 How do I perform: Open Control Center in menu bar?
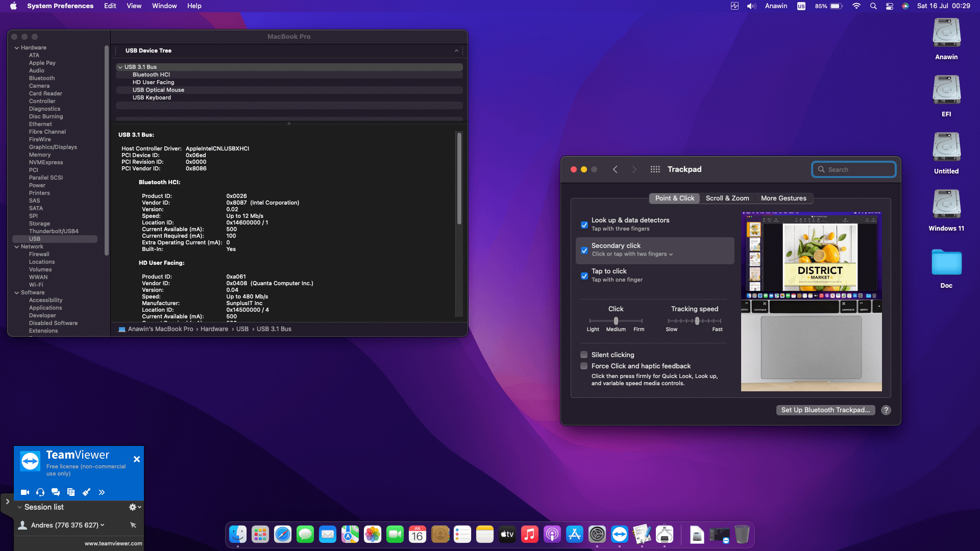pos(889,6)
